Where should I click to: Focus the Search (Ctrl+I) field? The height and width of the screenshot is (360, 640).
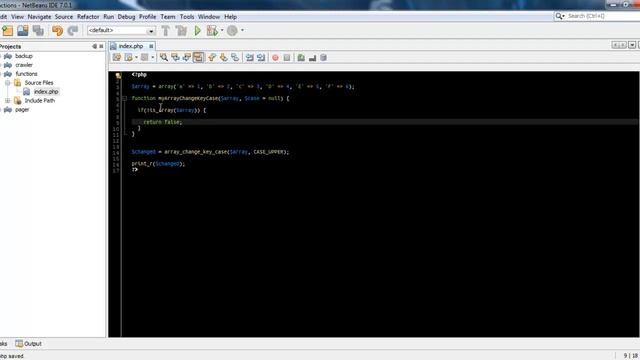(602, 16)
